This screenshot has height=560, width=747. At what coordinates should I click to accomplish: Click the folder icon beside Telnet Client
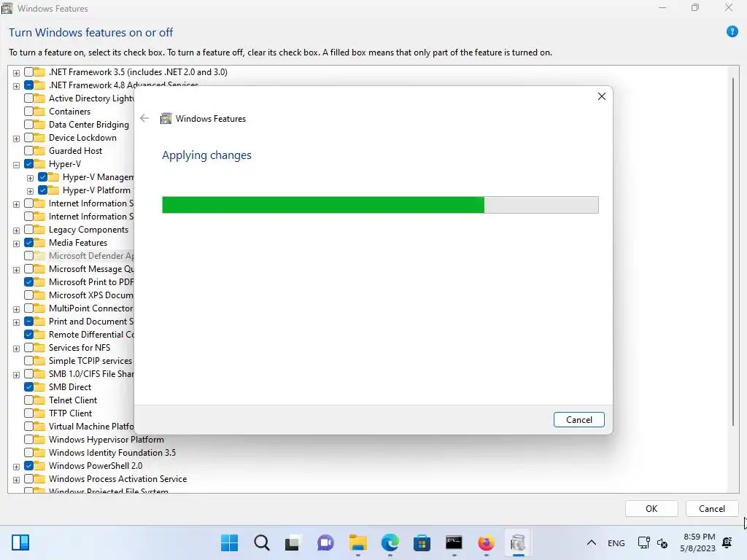(40, 400)
